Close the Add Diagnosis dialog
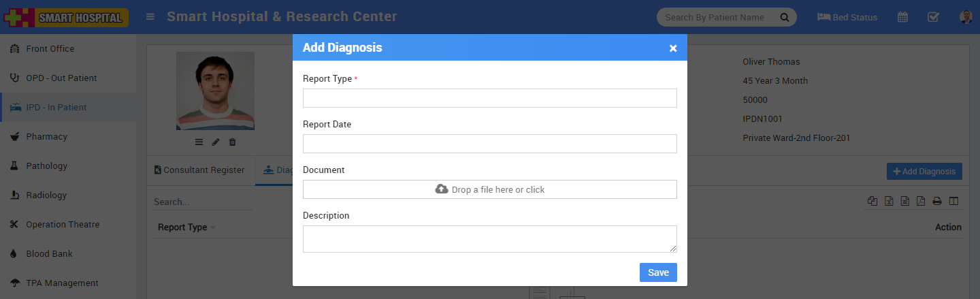Image resolution: width=980 pixels, height=299 pixels. tap(673, 48)
